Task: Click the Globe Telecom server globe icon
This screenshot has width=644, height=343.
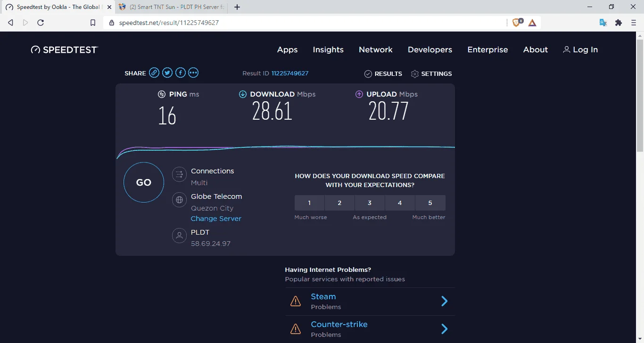Action: point(179,200)
